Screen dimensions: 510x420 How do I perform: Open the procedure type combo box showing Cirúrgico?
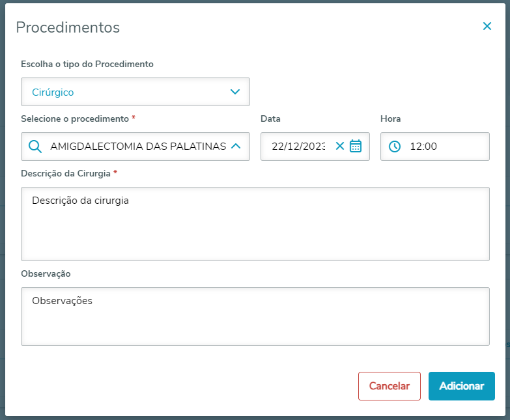tap(124, 92)
